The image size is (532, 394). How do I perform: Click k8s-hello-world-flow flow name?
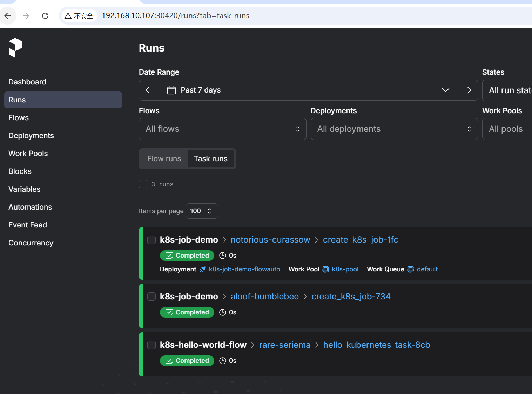coord(203,345)
